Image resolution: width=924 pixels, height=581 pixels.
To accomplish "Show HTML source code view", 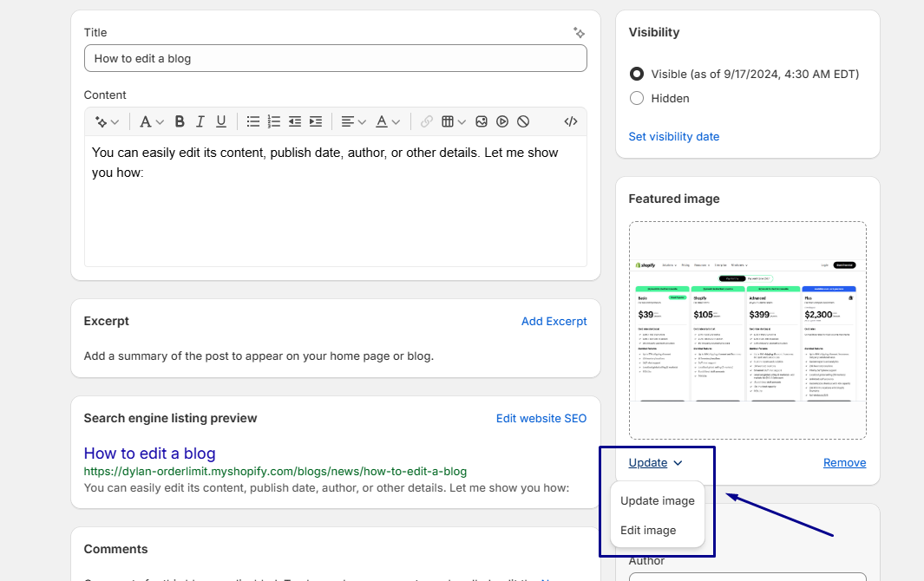I will pyautogui.click(x=570, y=121).
